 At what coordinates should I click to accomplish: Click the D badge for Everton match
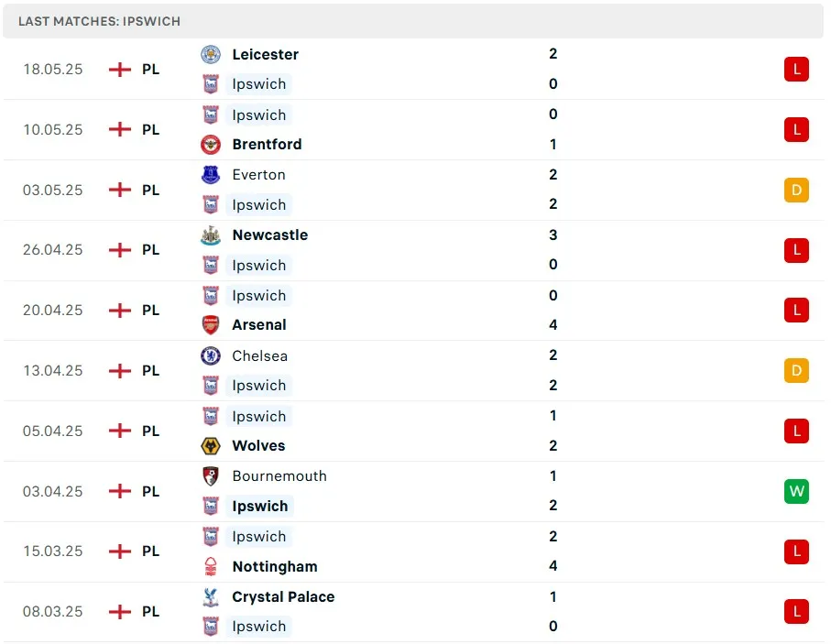click(x=796, y=190)
